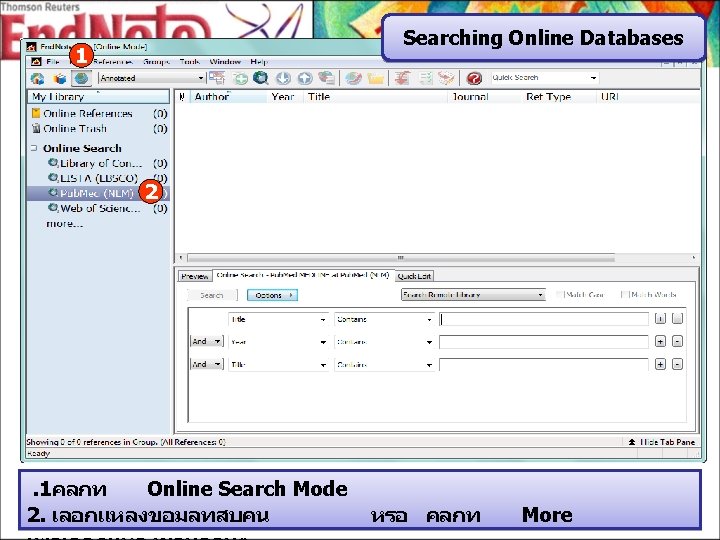Click the Import down-arrow toolbar icon
This screenshot has height=540, width=720.
(283, 78)
